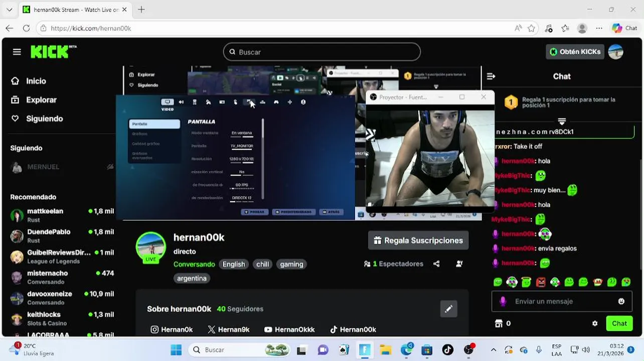Open recommended channel mattkeelan
This screenshot has height=361, width=644.
62,215
